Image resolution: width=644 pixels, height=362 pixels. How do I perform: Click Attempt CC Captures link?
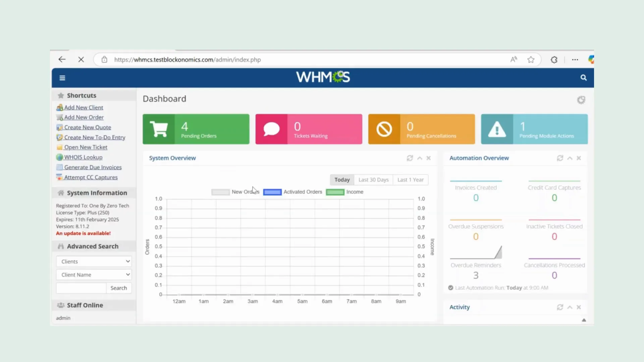click(91, 177)
